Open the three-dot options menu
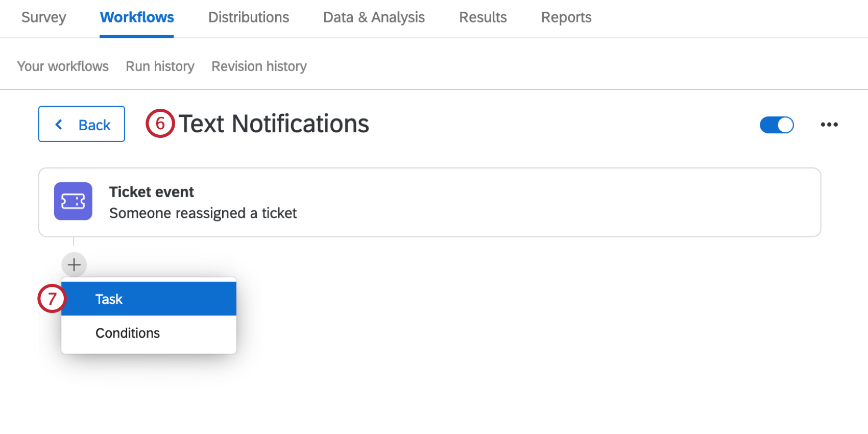This screenshot has width=868, height=434. coord(829,124)
